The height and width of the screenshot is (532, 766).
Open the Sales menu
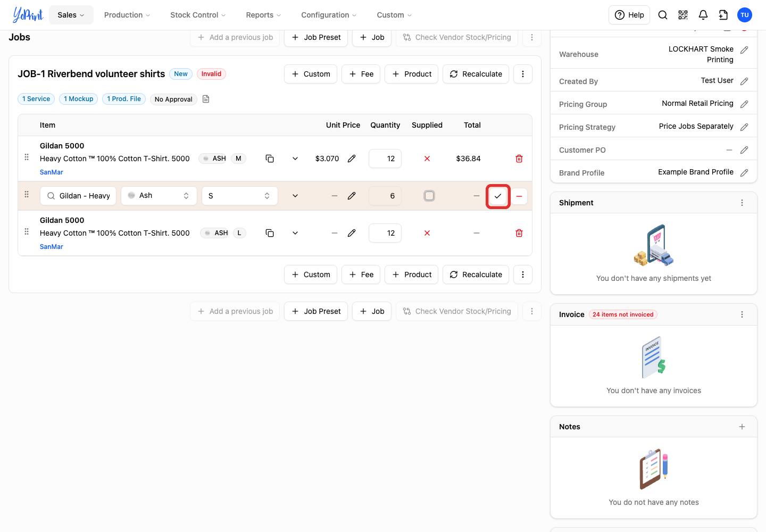click(71, 15)
